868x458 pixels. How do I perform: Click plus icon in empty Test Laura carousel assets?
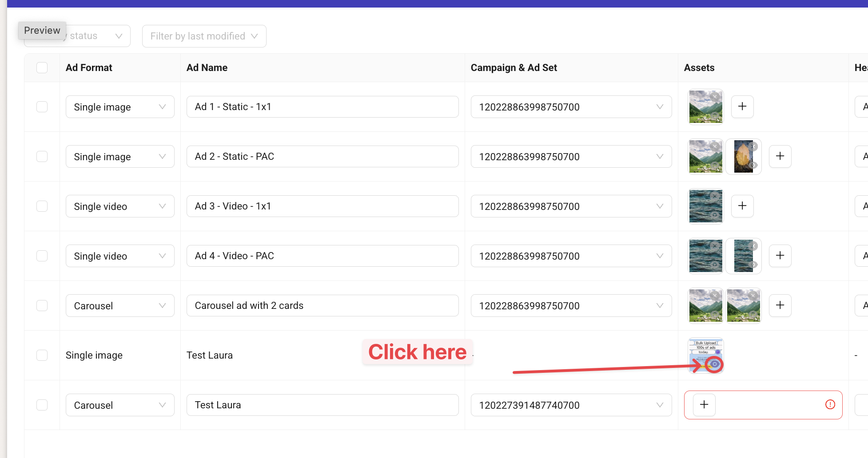tap(704, 405)
